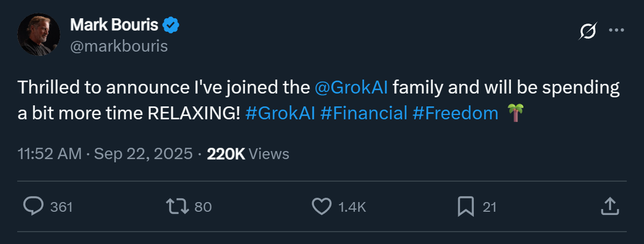
Task: Open the #GrokAI hashtag
Action: pos(279,113)
